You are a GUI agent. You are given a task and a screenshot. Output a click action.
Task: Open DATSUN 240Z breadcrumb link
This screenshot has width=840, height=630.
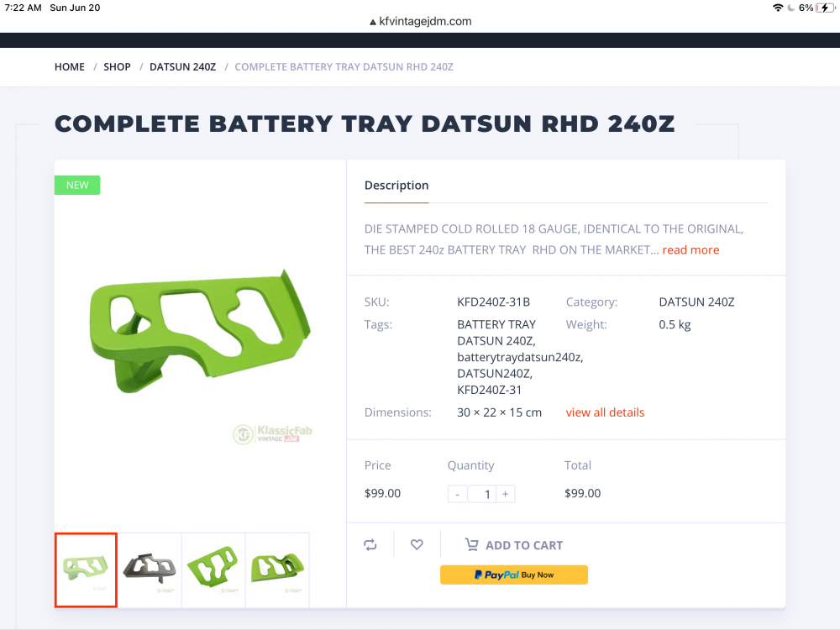coord(182,67)
